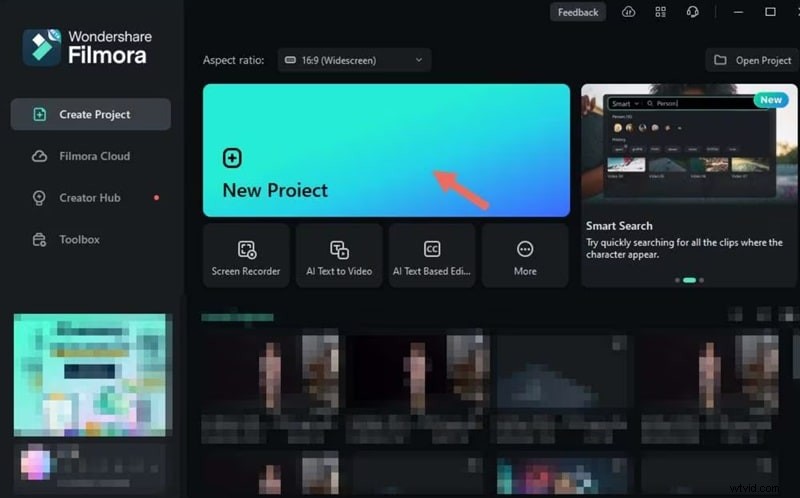The image size is (800, 498).
Task: Click the cloud download icon in title bar
Action: coord(629,12)
